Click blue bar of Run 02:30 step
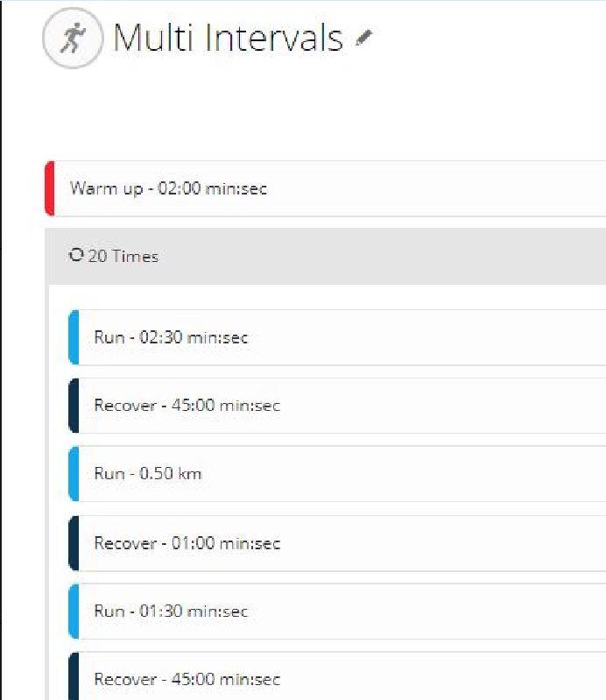Viewport: 606px width, 700px height. (74, 337)
